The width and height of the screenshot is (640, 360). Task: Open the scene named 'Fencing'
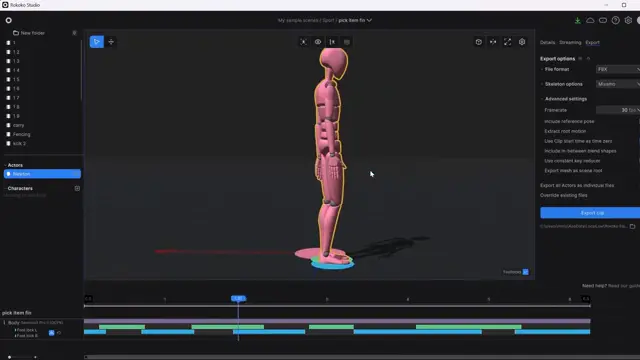click(22, 134)
